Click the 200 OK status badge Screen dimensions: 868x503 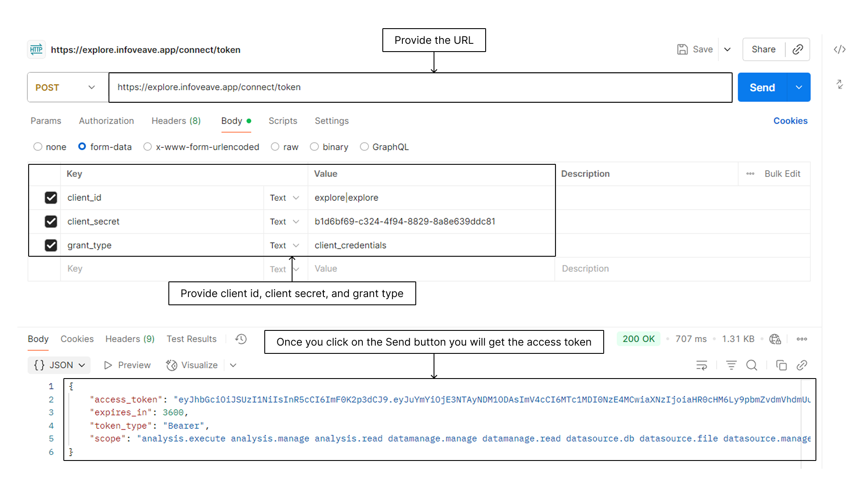pyautogui.click(x=638, y=339)
